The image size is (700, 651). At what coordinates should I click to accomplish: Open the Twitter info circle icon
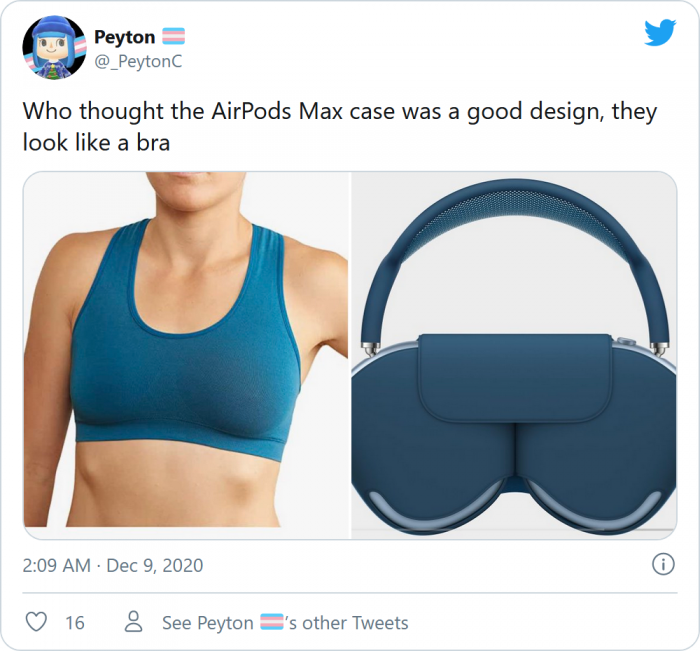point(663,564)
